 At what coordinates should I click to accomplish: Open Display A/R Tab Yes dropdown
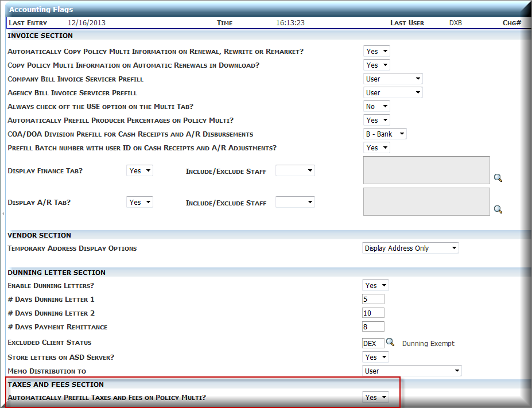point(139,202)
